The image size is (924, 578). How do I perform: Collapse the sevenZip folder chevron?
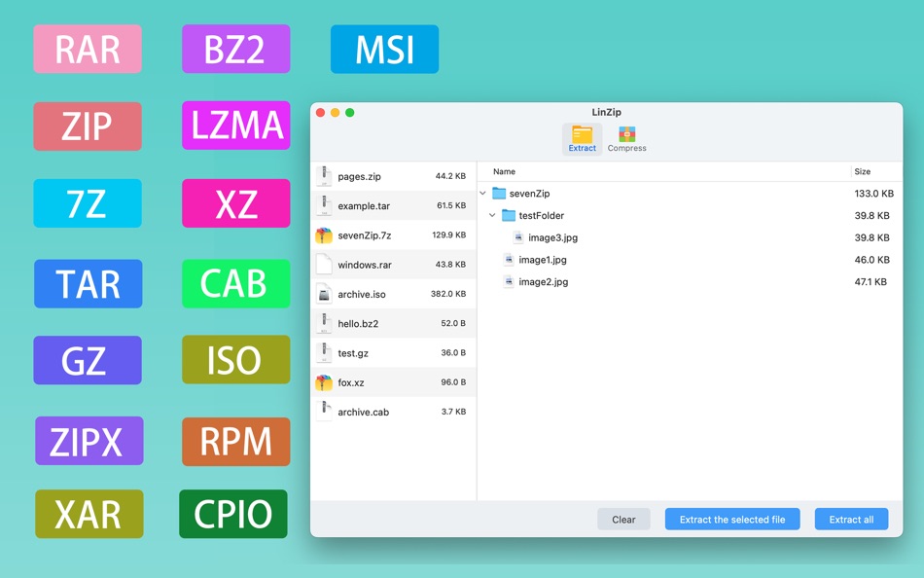pos(483,193)
